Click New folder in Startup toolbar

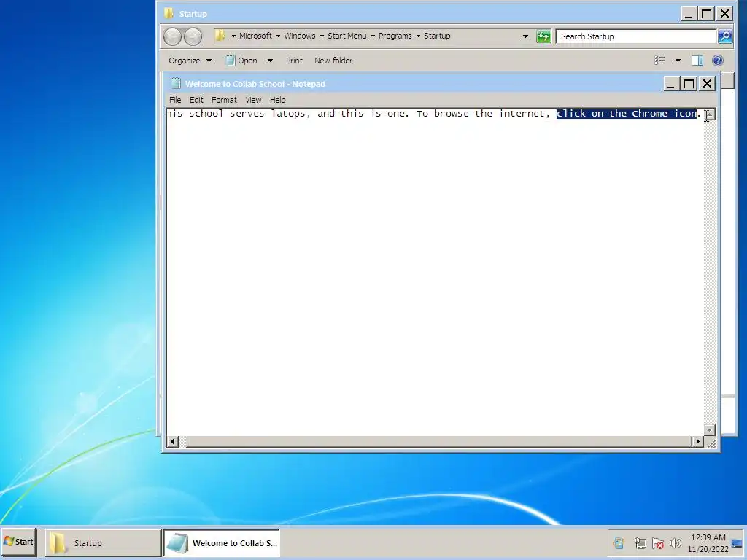click(333, 61)
